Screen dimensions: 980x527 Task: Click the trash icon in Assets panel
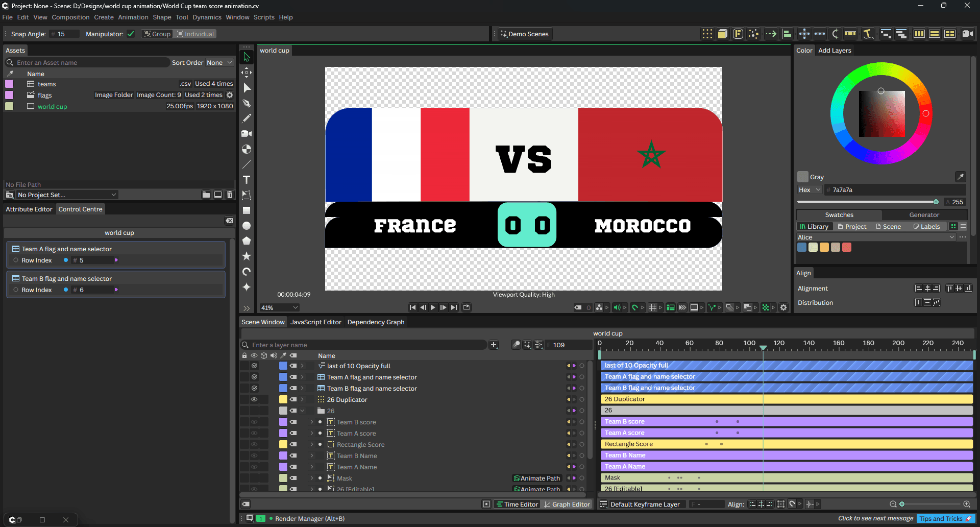click(x=230, y=195)
